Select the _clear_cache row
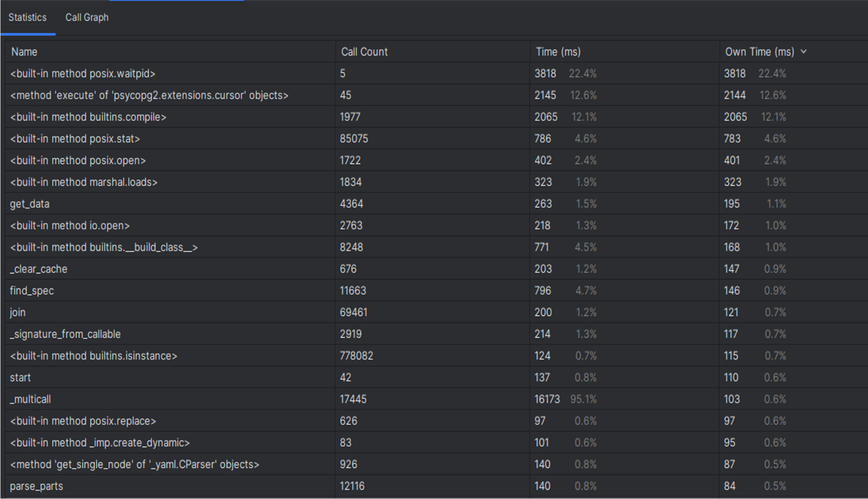Screen dimensions: 868x499 click(39, 269)
